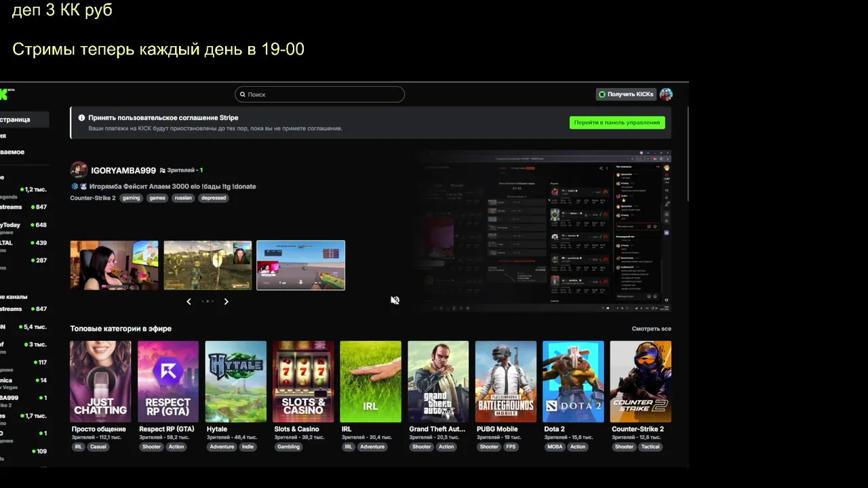
Task: Open IGORYAMBA999 channel name
Action: pos(123,170)
